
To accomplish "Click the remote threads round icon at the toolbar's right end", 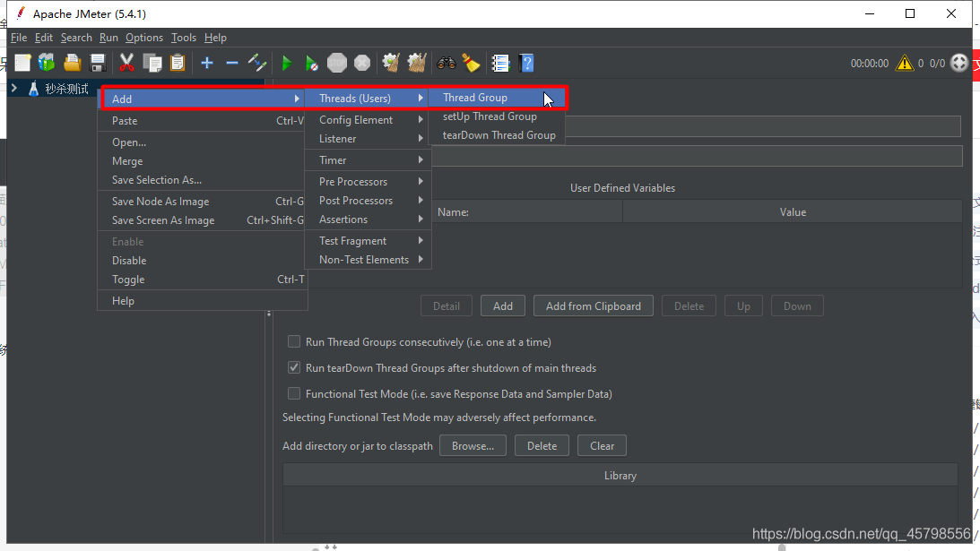I will [x=958, y=63].
